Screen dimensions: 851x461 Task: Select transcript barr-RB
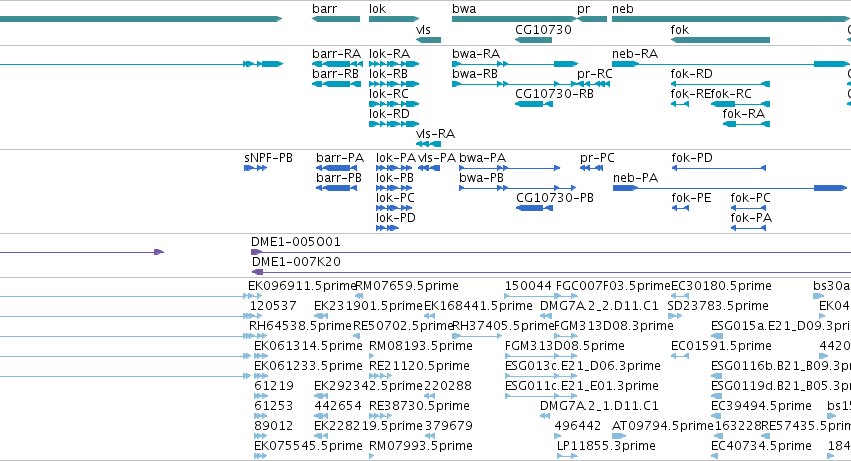[x=335, y=74]
